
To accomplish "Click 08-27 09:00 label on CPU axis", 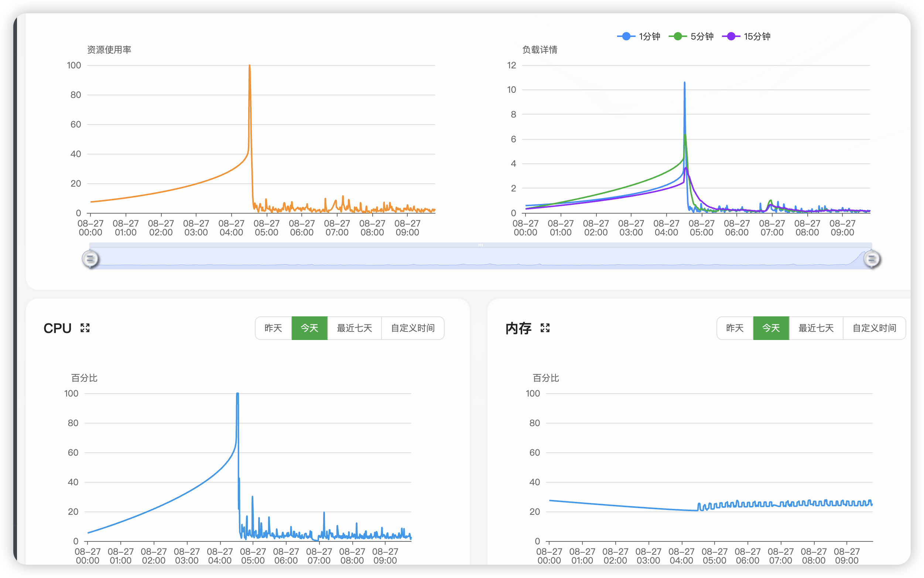I will (385, 555).
